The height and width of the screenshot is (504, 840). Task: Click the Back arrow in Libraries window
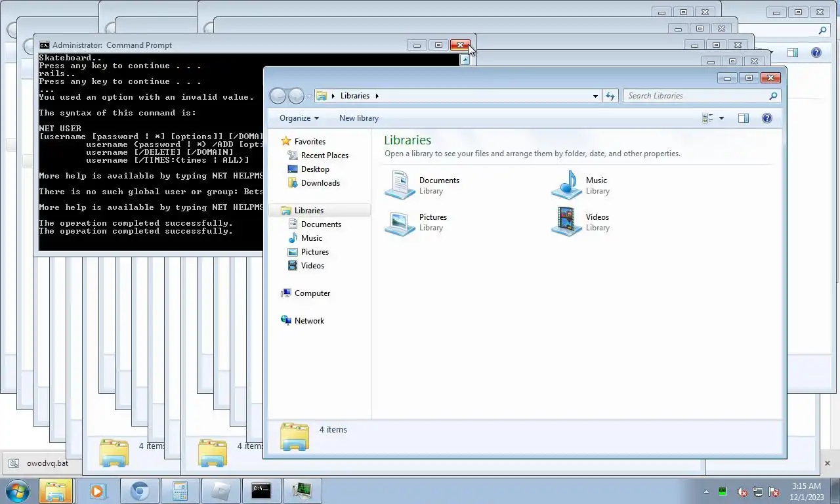point(278,96)
